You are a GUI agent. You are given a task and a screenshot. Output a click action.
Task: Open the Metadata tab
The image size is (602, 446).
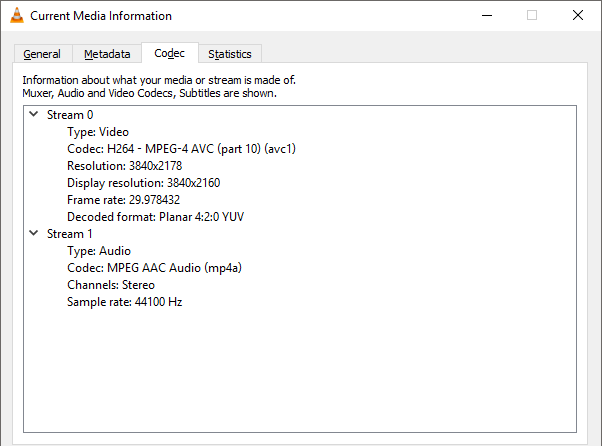click(x=107, y=54)
